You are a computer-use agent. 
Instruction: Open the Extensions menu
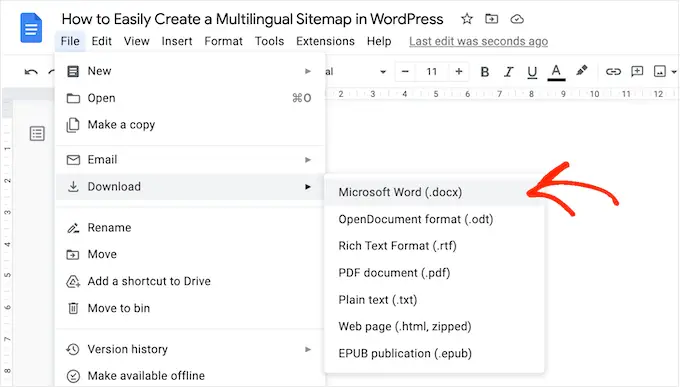(x=325, y=41)
